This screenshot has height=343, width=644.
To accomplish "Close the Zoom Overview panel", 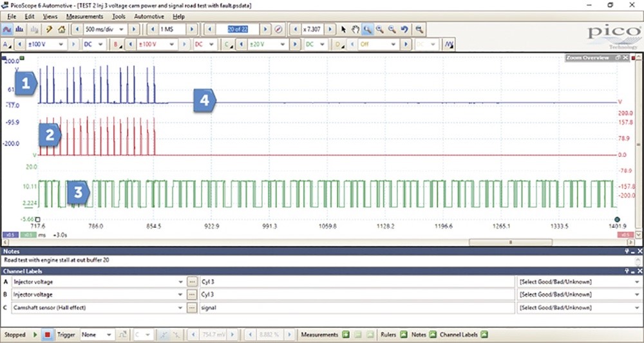I will [625, 58].
